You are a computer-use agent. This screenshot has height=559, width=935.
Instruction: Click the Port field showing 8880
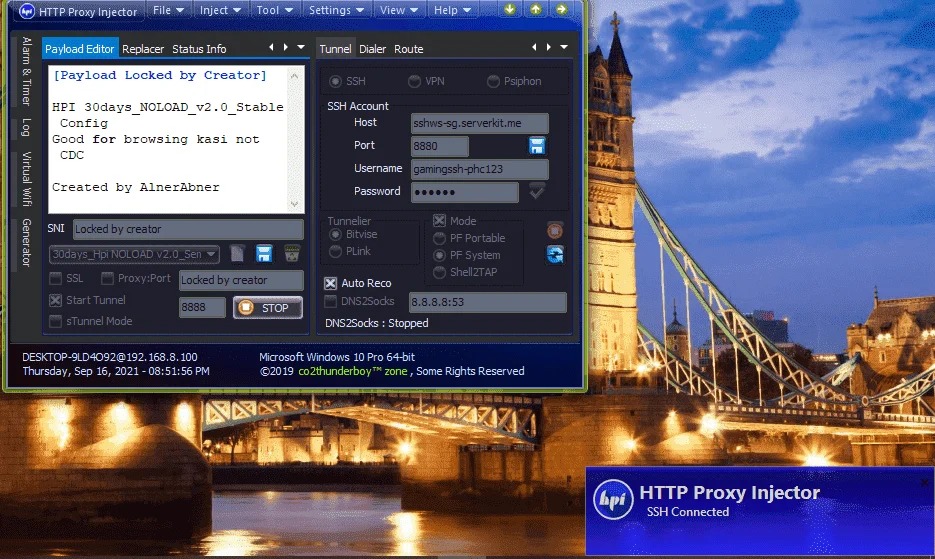[439, 146]
